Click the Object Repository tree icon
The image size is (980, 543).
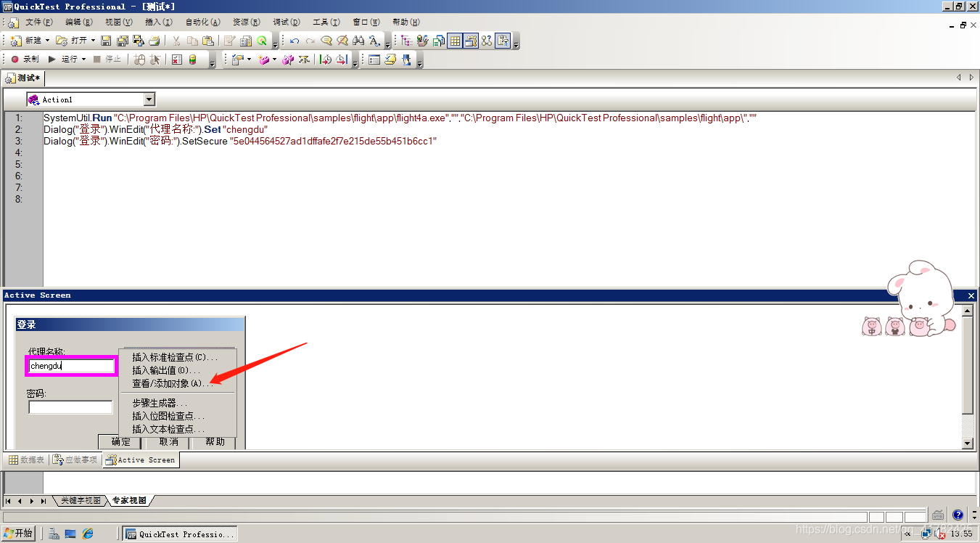click(x=405, y=41)
